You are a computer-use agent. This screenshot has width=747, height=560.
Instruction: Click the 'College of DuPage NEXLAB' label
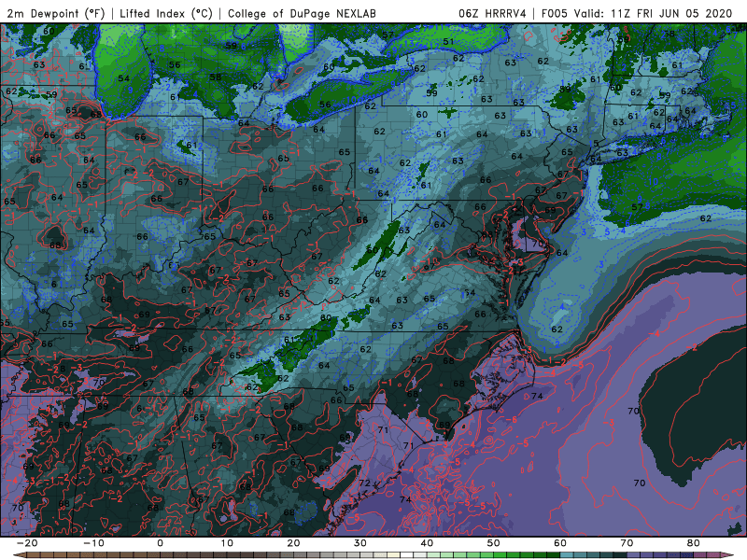[x=302, y=13]
